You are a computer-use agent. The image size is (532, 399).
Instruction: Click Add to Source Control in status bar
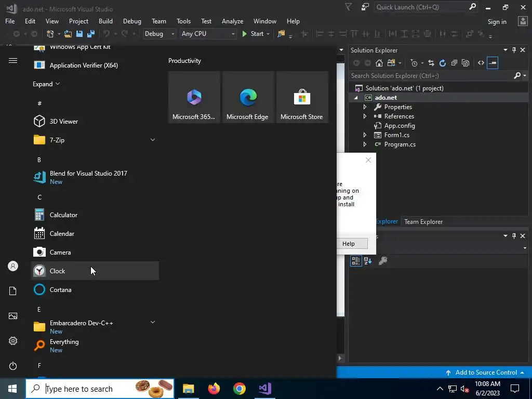click(486, 373)
